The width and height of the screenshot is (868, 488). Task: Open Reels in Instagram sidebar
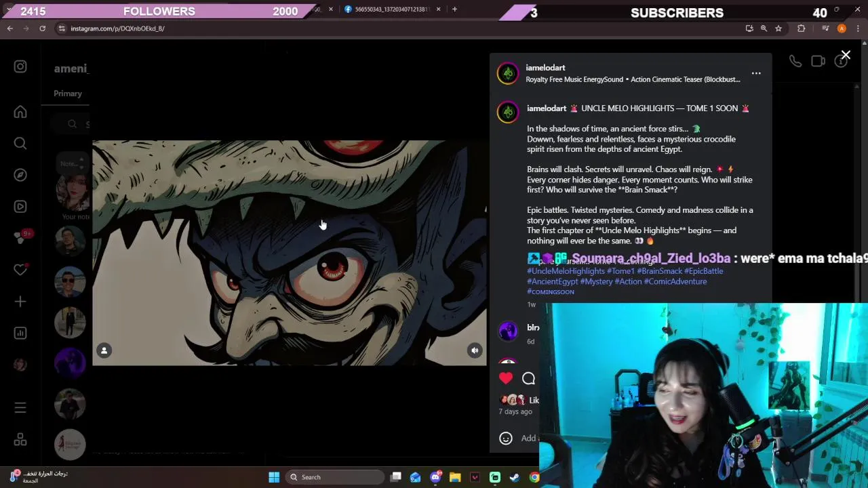point(20,207)
